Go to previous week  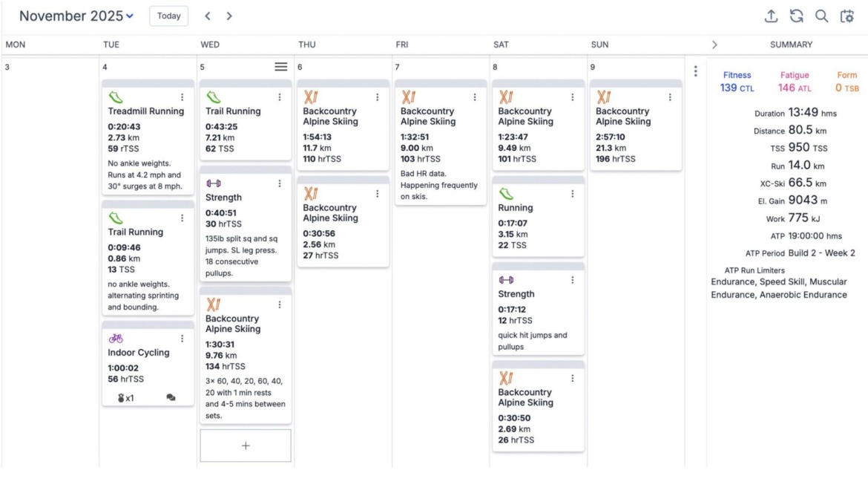coord(208,16)
